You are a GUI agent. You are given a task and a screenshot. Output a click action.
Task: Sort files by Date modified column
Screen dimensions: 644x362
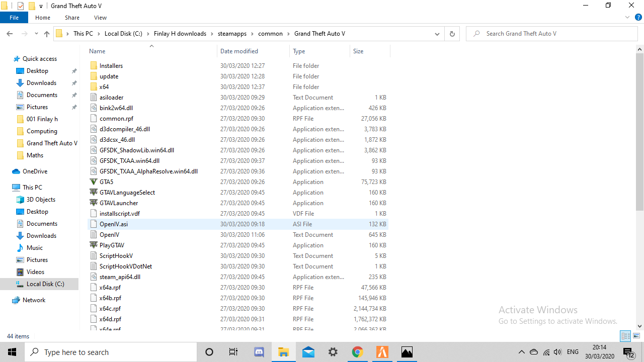239,51
